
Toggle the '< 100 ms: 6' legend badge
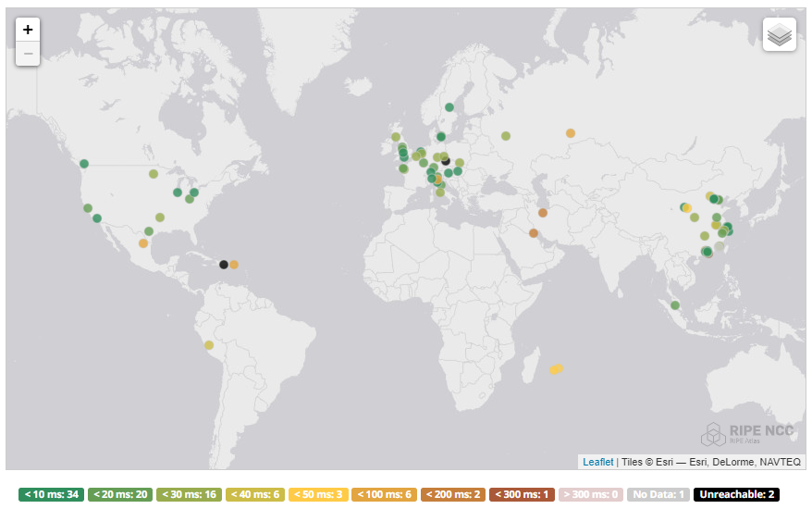pos(384,494)
